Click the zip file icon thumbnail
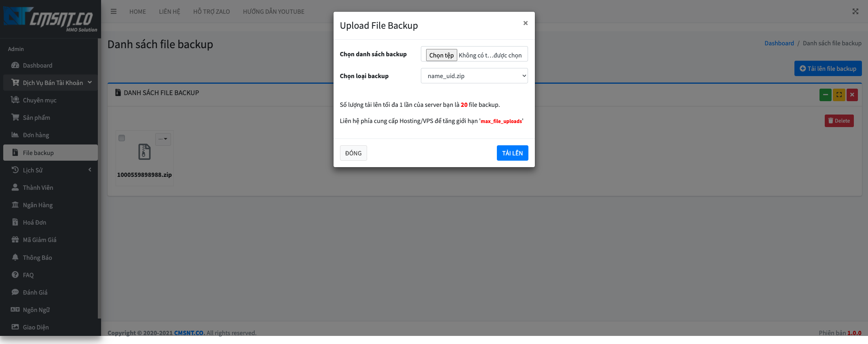 click(144, 152)
